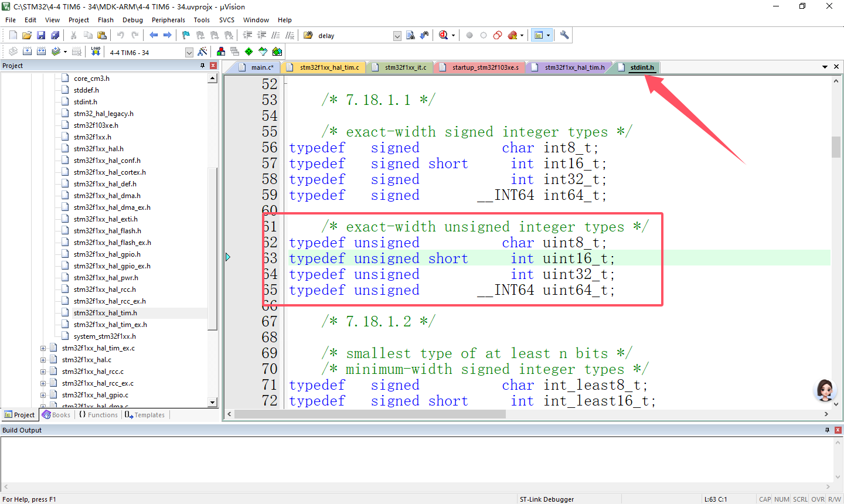Click the Navigate Backwards blue arrow
The height and width of the screenshot is (504, 844).
tap(154, 35)
